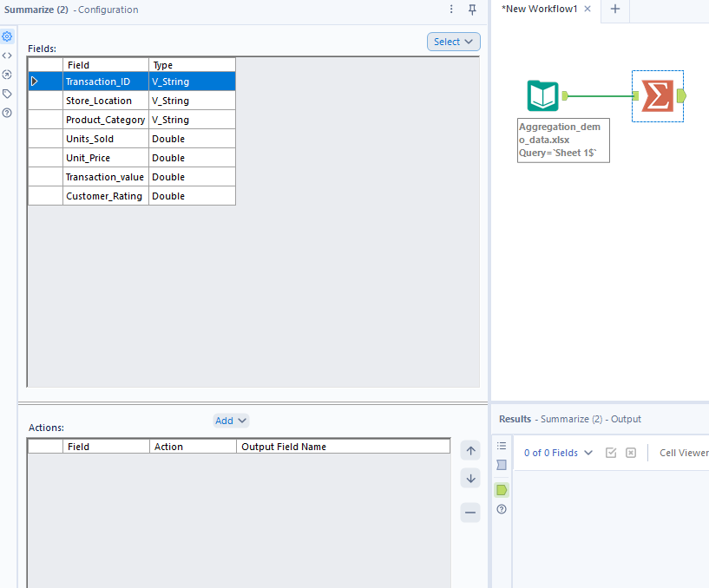Screen dimensions: 709x588
Task: Switch to the New Workflow1 tab
Action: tap(540, 9)
